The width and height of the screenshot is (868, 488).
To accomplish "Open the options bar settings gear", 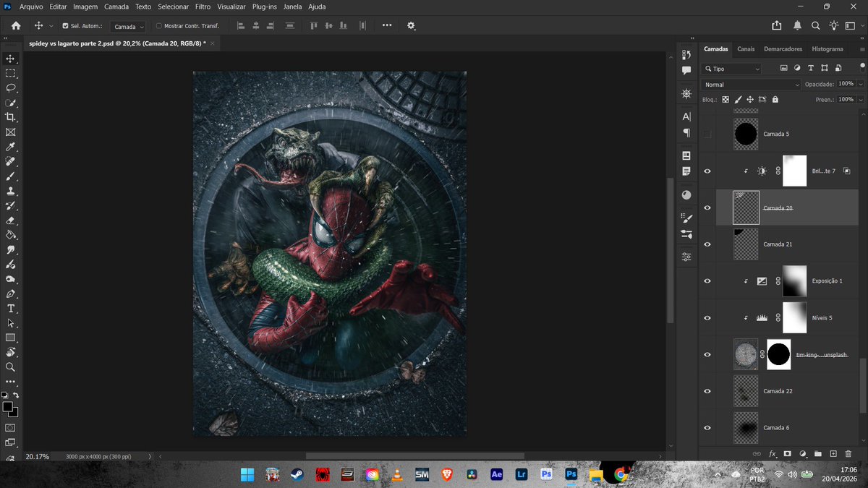I will (x=411, y=25).
